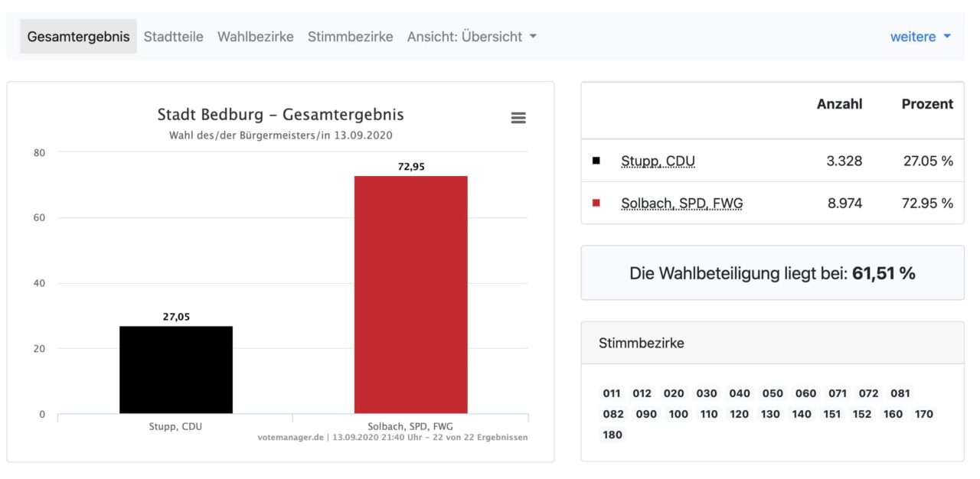Screen dimensions: 980x479
Task: Click the black Stupp color swatch
Action: click(596, 161)
